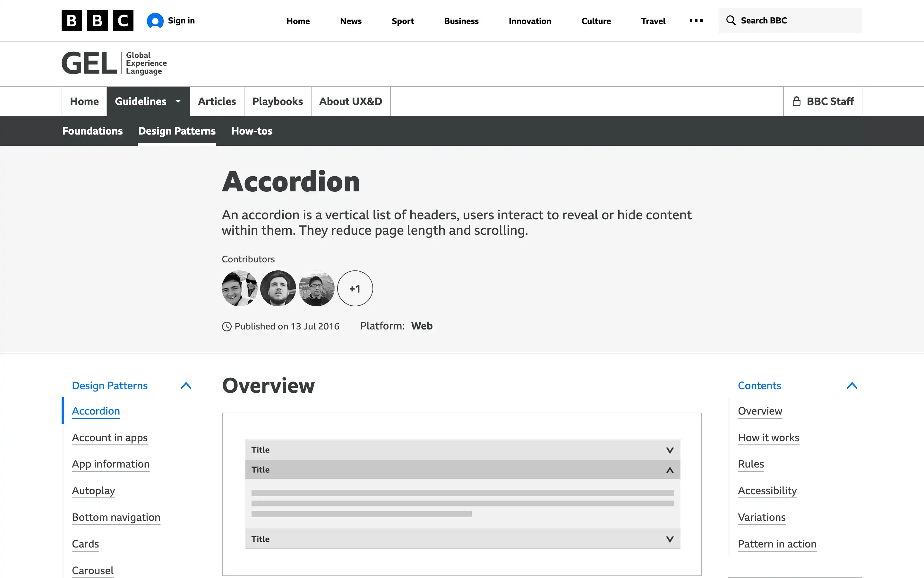This screenshot has height=578, width=924.
Task: Click the clock icon beside published date
Action: pos(227,327)
